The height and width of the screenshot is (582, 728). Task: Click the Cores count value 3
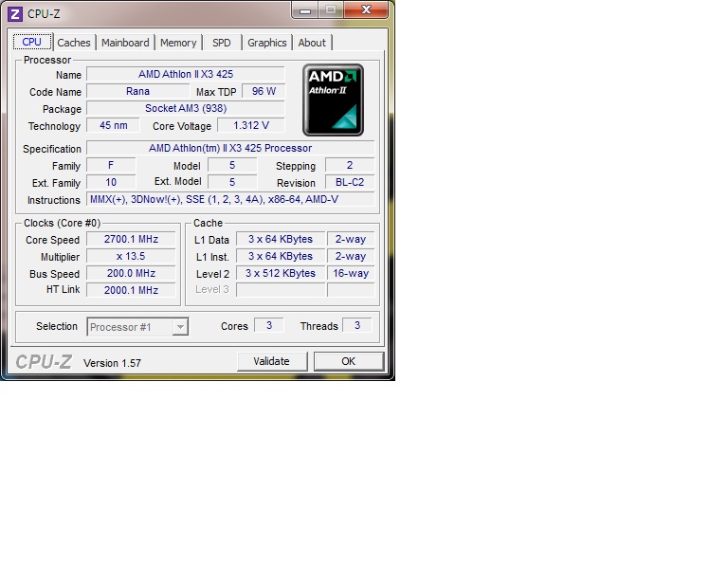pos(269,325)
